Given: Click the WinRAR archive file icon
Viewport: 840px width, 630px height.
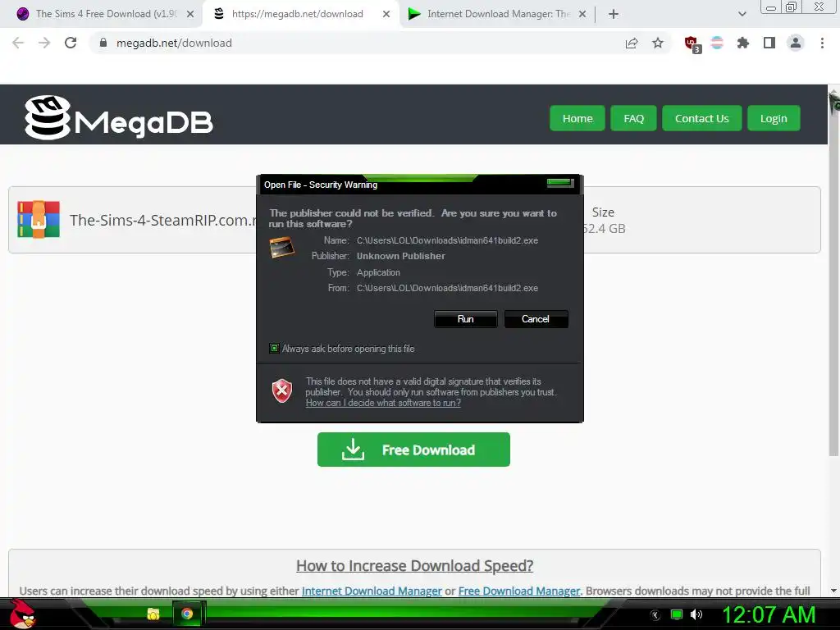Looking at the screenshot, I should click(39, 219).
